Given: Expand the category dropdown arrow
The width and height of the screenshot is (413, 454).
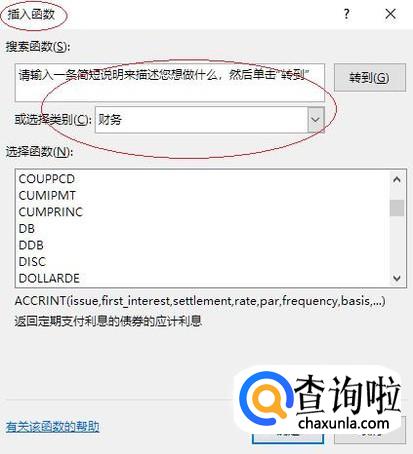Looking at the screenshot, I should 315,120.
